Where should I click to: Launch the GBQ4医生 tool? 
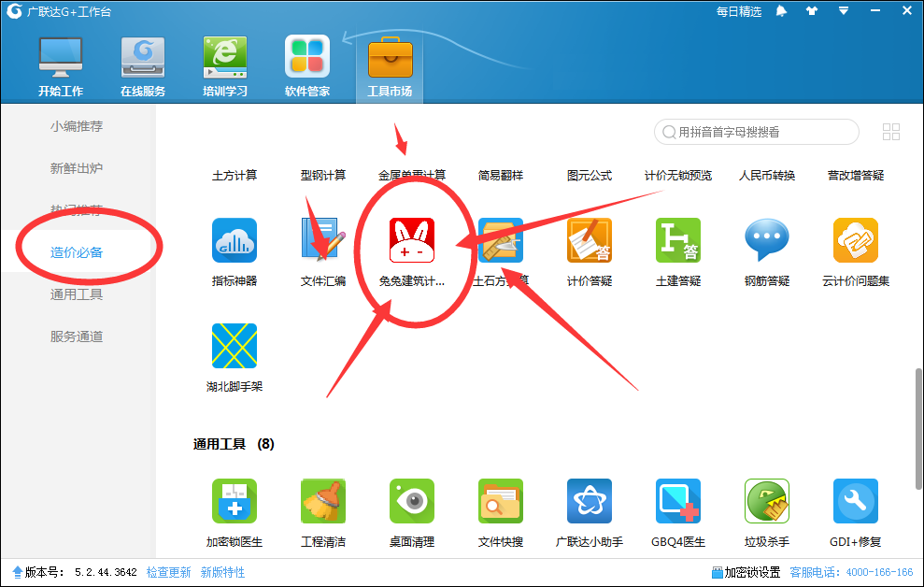pos(678,501)
